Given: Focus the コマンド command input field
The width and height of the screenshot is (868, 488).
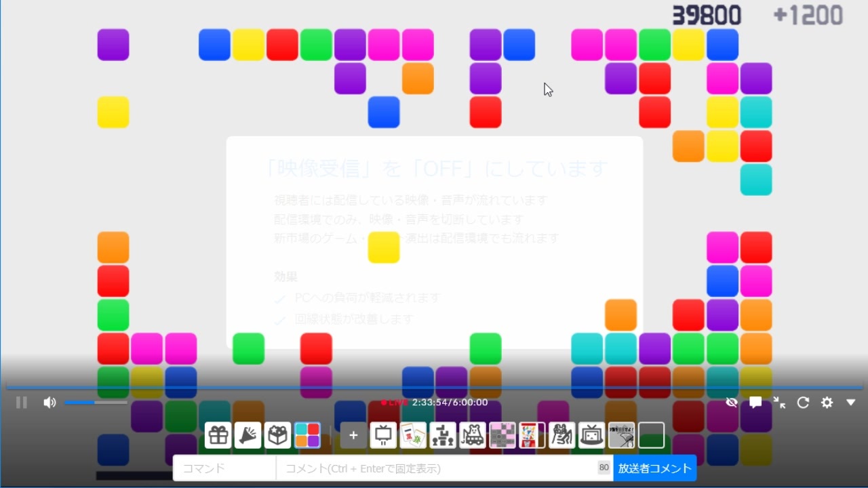Looking at the screenshot, I should [224, 468].
